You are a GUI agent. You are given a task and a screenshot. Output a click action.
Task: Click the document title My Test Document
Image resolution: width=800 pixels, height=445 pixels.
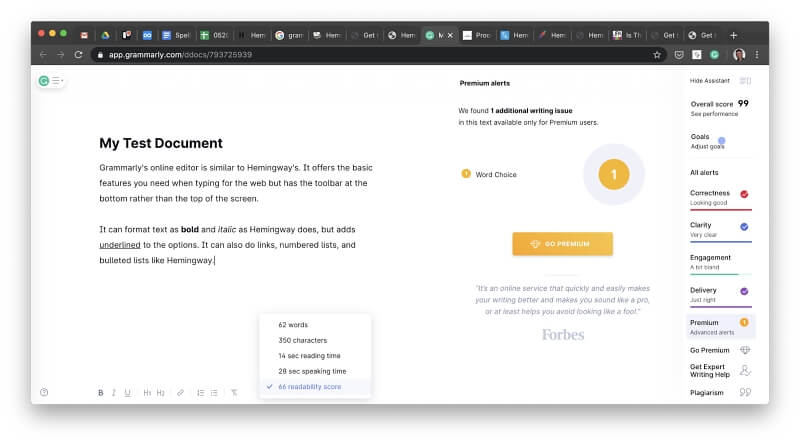click(x=161, y=143)
